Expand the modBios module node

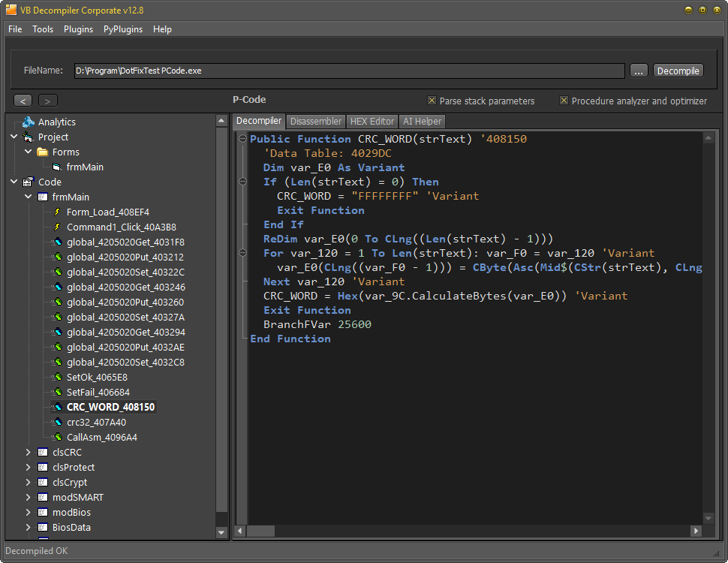pos(28,512)
